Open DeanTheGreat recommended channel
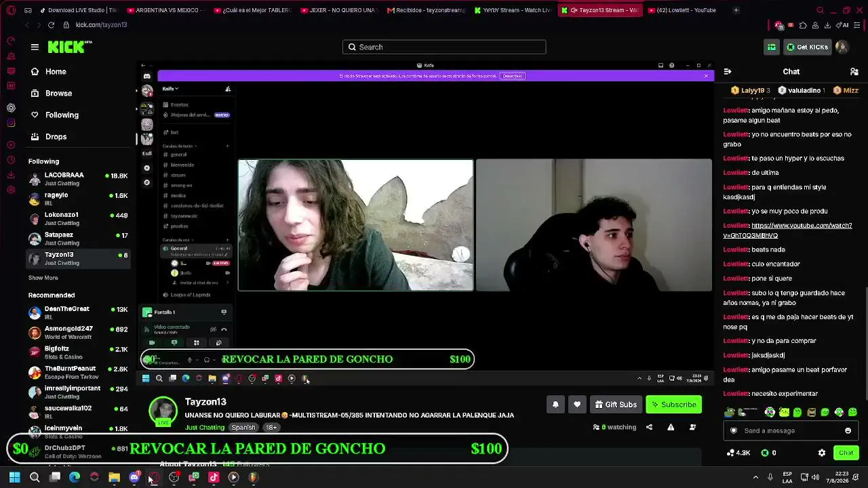Viewport: 868px width, 488px height. pyautogui.click(x=79, y=312)
